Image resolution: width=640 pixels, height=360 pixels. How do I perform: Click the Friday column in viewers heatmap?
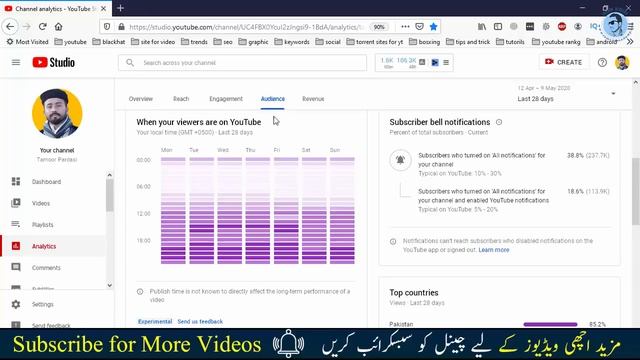point(286,210)
